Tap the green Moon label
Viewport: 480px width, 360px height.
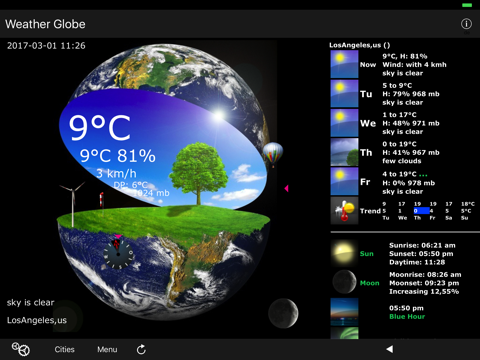(370, 283)
